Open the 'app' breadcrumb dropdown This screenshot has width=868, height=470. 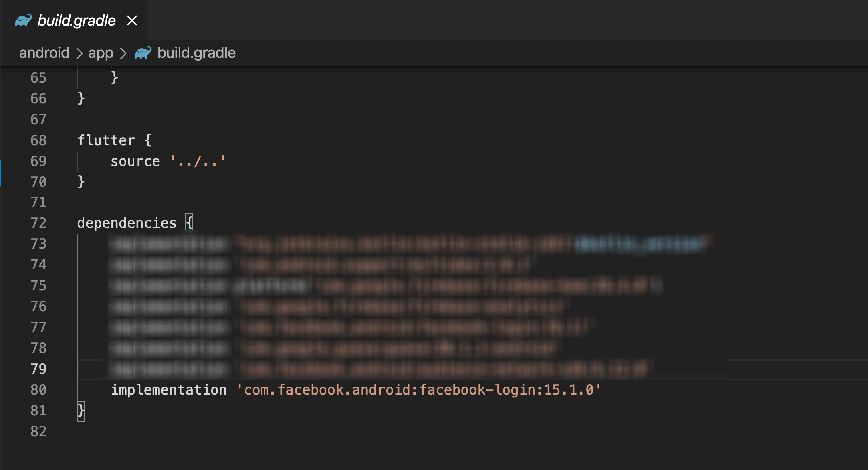pos(101,53)
